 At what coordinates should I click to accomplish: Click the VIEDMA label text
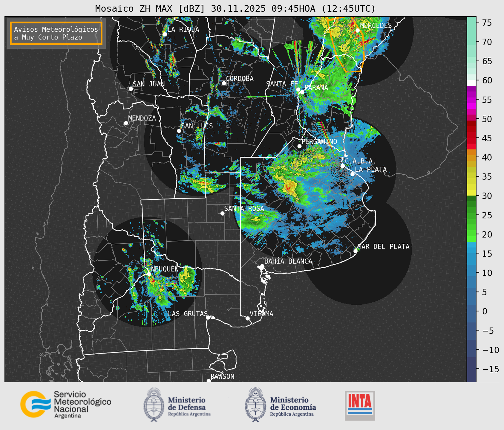click(x=261, y=314)
